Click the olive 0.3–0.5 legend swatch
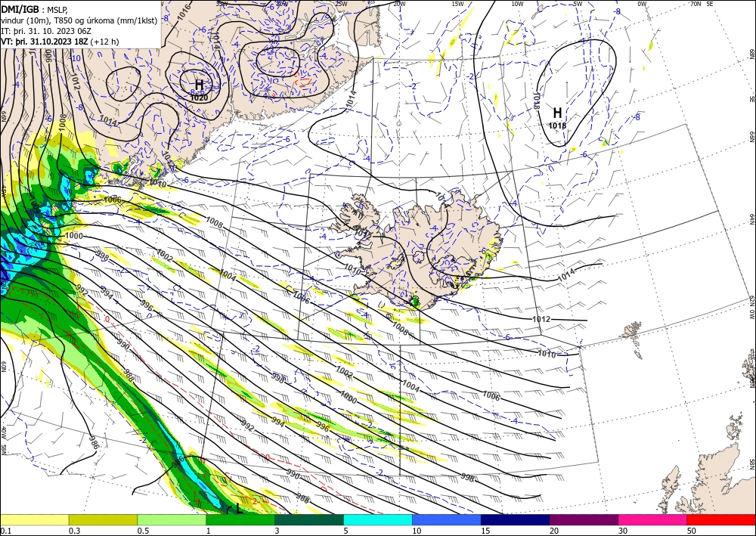Viewport: 756px width, 536px height. click(103, 519)
